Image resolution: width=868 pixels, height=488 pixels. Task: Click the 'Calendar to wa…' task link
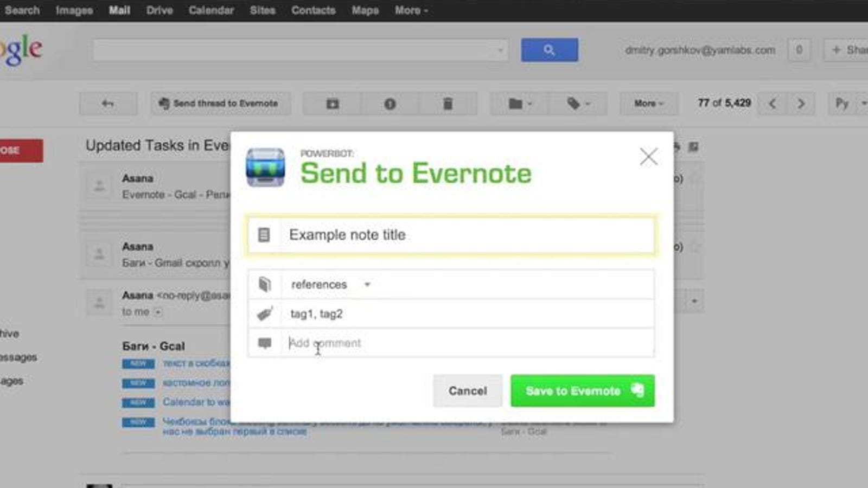point(196,402)
